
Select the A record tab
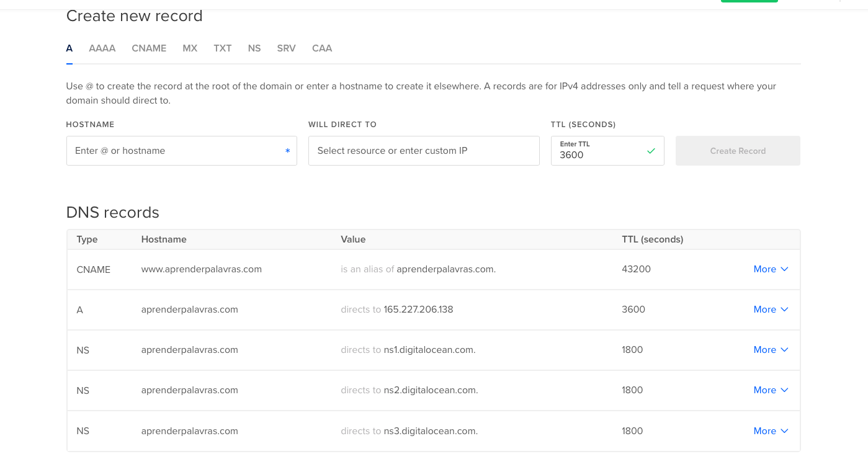pyautogui.click(x=69, y=48)
